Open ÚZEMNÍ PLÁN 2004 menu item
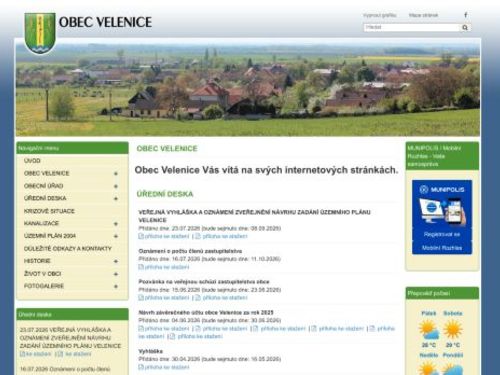 point(50,236)
